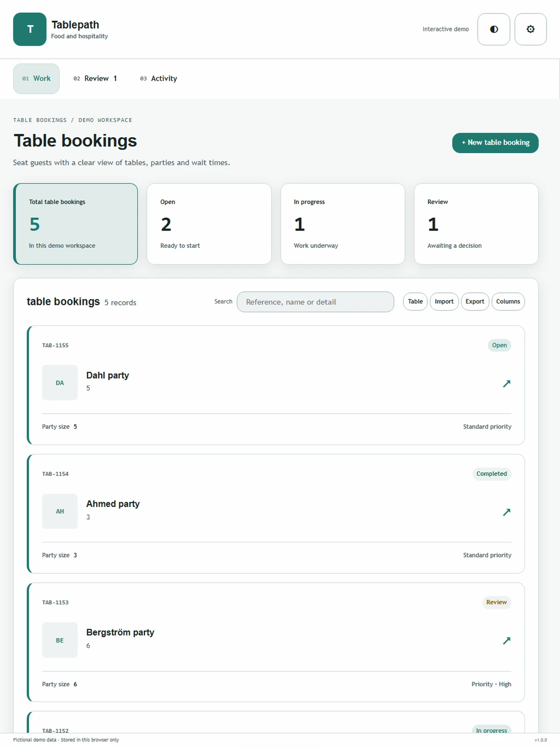Click the Export button
The image size is (560, 747).
point(475,302)
